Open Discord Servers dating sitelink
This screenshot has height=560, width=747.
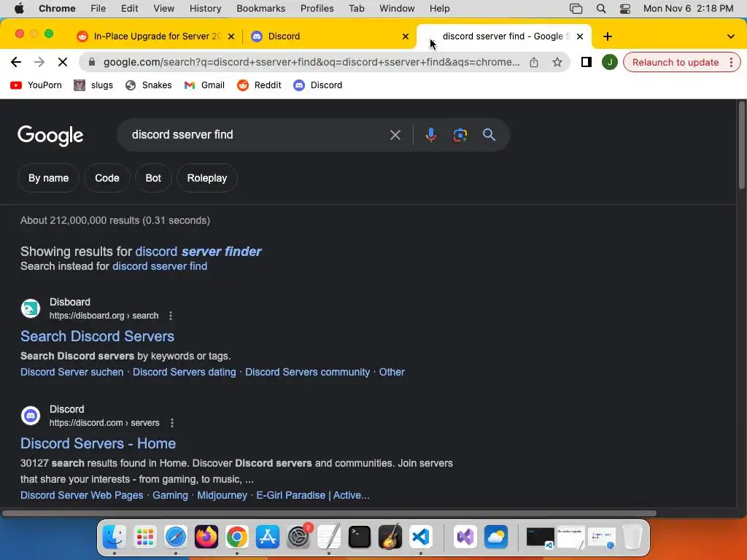[x=184, y=372]
